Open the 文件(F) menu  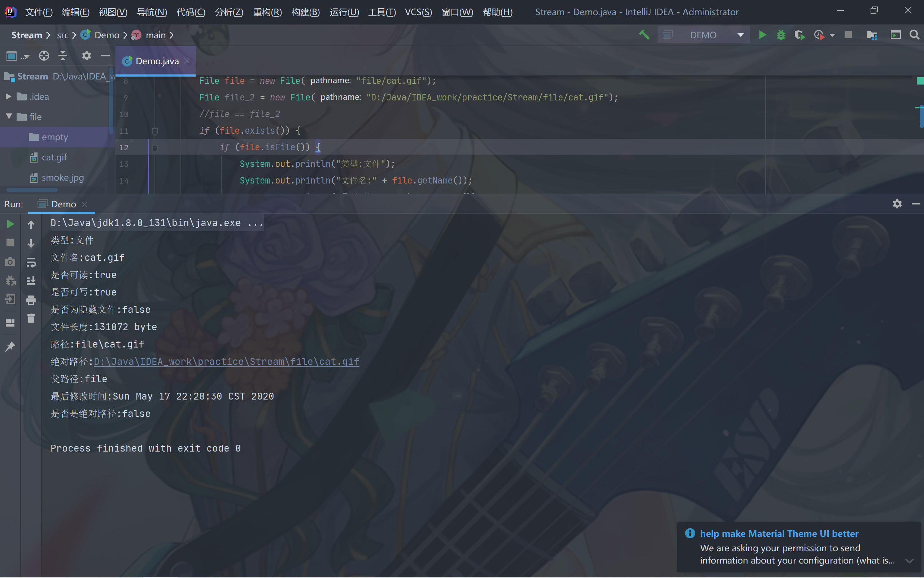(x=39, y=12)
